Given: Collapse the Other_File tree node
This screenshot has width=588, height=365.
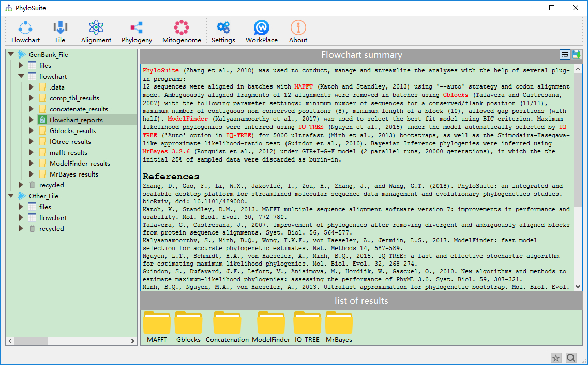Looking at the screenshot, I should click(x=11, y=196).
